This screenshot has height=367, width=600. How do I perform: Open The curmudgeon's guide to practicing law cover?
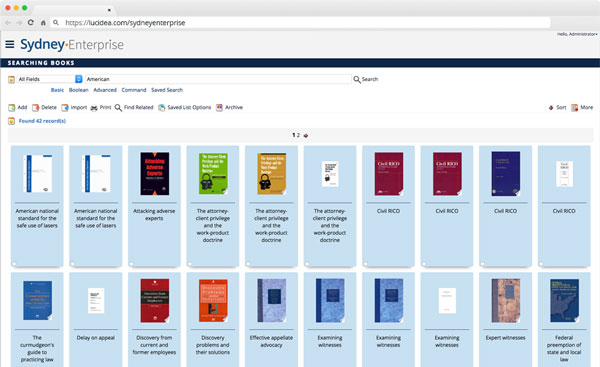(38, 300)
